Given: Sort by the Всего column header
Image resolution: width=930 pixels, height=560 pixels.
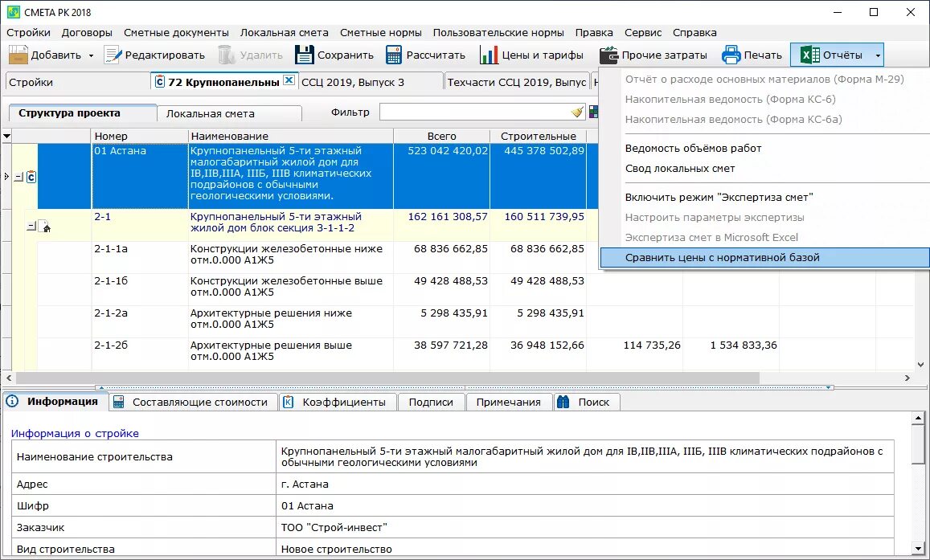Looking at the screenshot, I should [441, 137].
